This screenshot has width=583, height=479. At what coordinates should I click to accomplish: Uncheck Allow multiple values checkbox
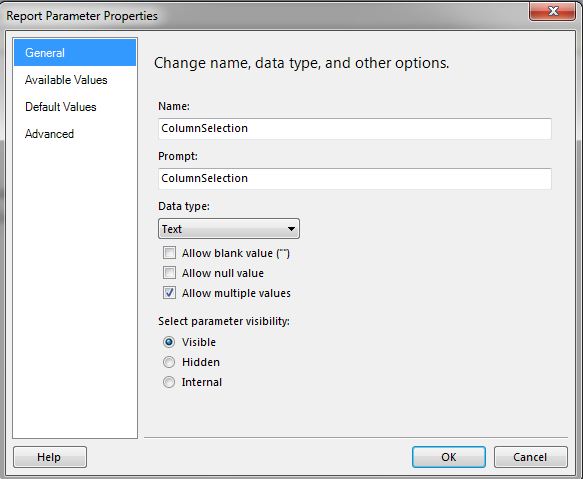pos(170,293)
